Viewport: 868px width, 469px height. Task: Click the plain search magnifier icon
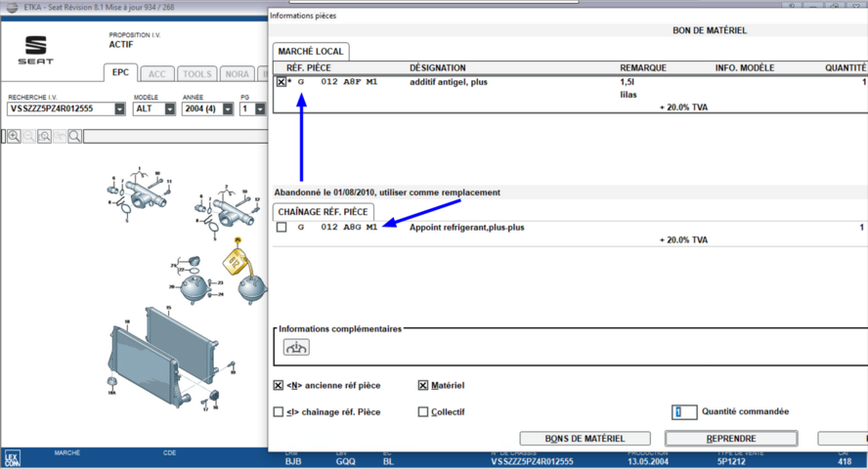[x=74, y=136]
